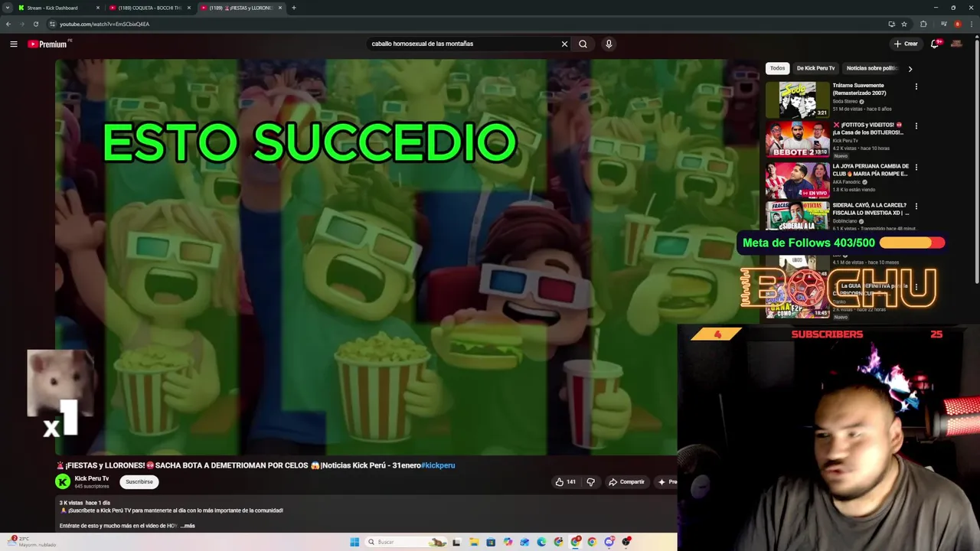Open a new browser tab
Viewport: 980px width, 551px height.
pos(294,8)
